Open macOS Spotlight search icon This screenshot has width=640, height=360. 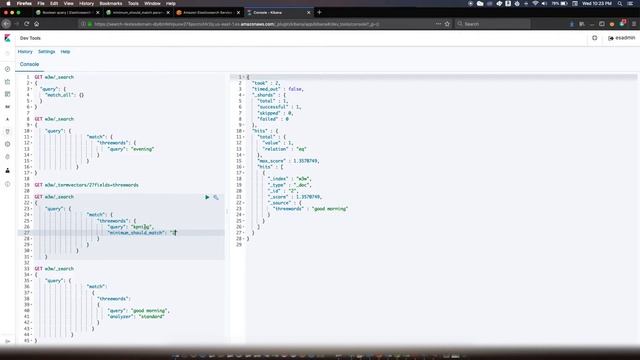coord(620,3)
